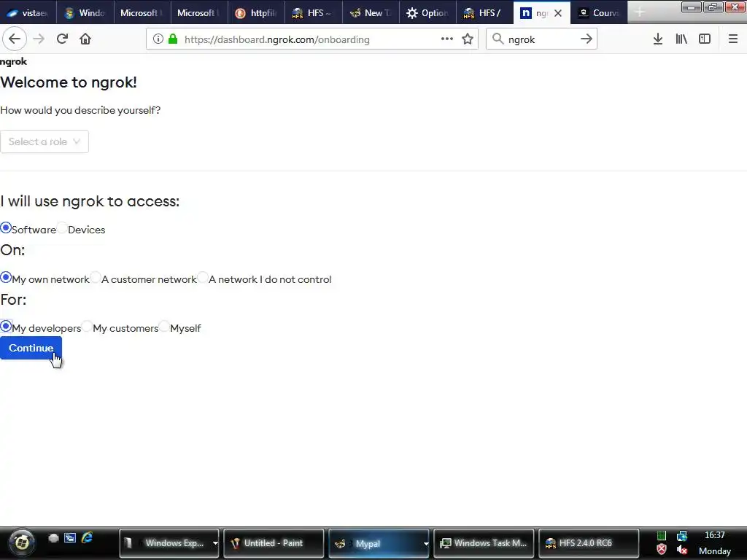Click the ngrok logo link
Screen dimensions: 747x560
pos(13,61)
